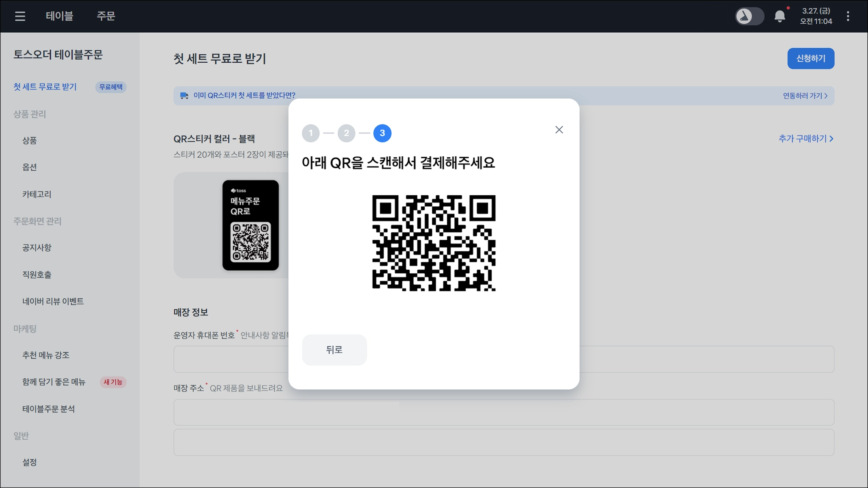Open 추가 구매하기 chevron link
This screenshot has width=868, height=488.
806,139
